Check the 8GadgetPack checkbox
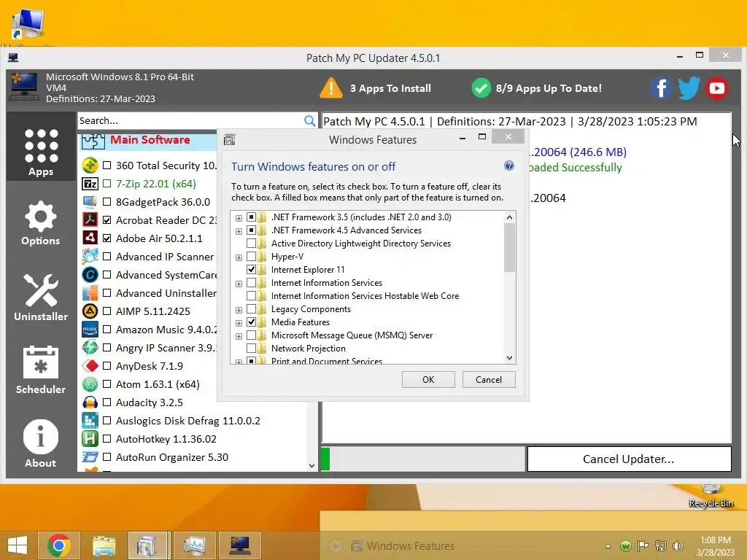Viewport: 747px width, 560px height. (107, 202)
